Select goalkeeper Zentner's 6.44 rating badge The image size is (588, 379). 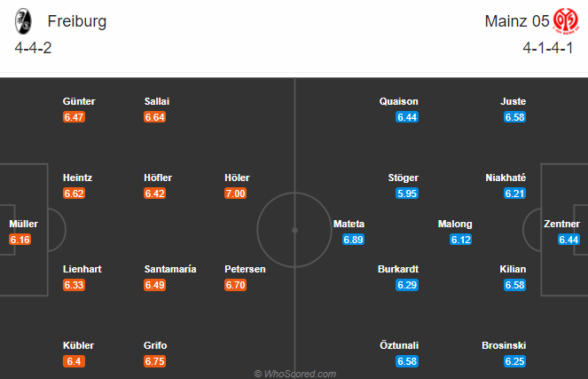(x=568, y=240)
